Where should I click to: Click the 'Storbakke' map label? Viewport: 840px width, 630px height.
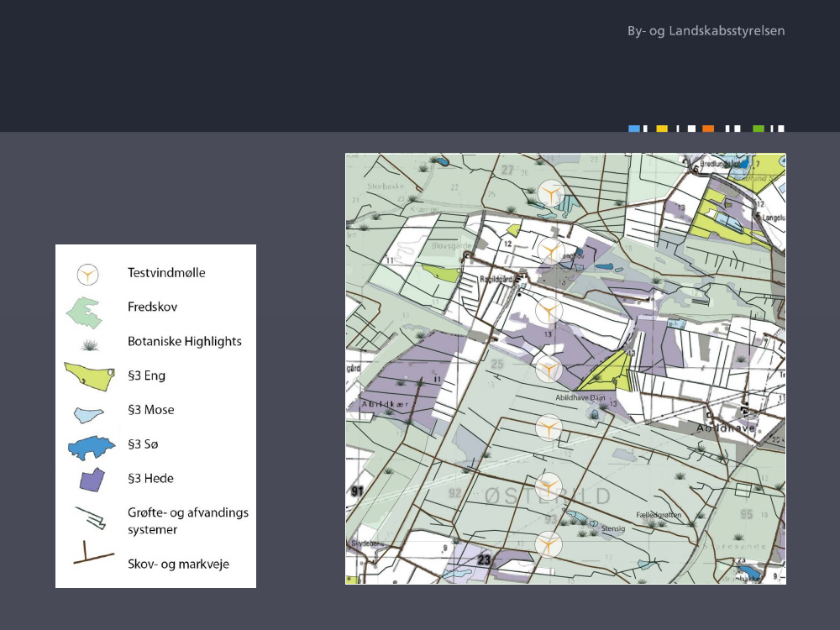click(386, 186)
